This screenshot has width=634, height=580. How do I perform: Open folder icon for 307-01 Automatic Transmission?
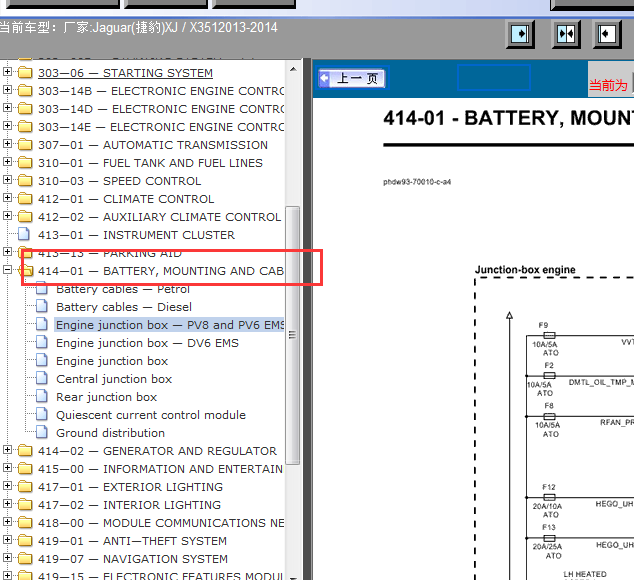tap(25, 144)
